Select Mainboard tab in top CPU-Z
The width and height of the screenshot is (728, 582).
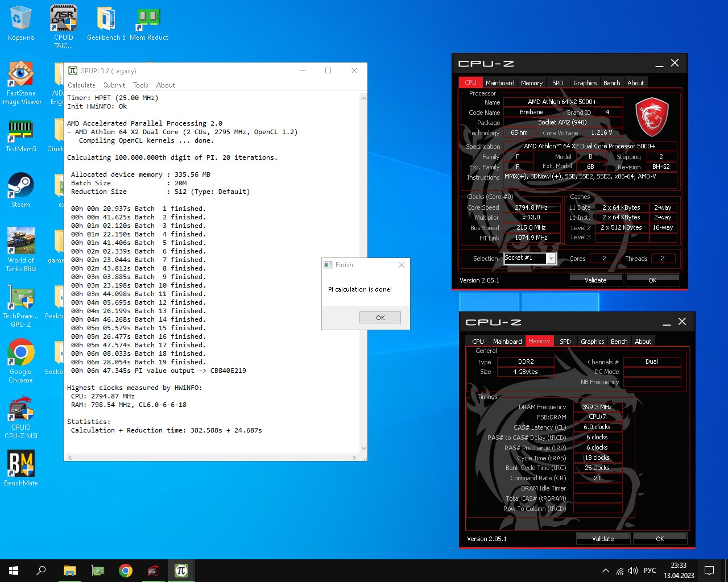[x=500, y=83]
